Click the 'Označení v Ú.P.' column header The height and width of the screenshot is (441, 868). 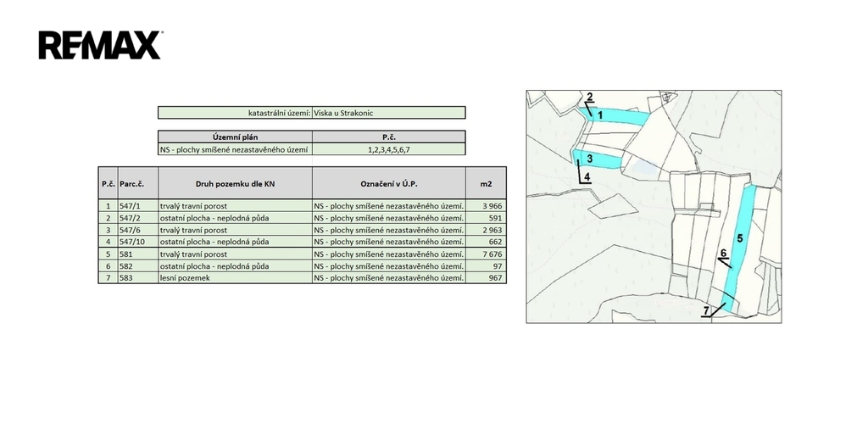click(x=388, y=183)
